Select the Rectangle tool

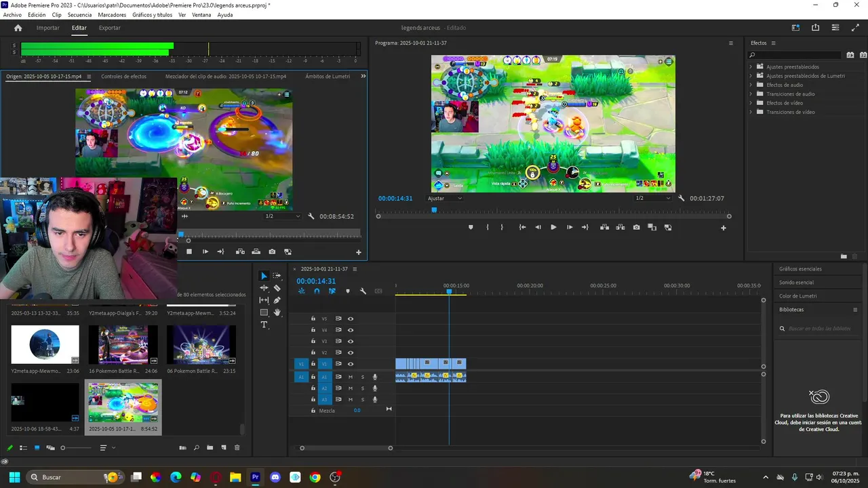click(264, 312)
